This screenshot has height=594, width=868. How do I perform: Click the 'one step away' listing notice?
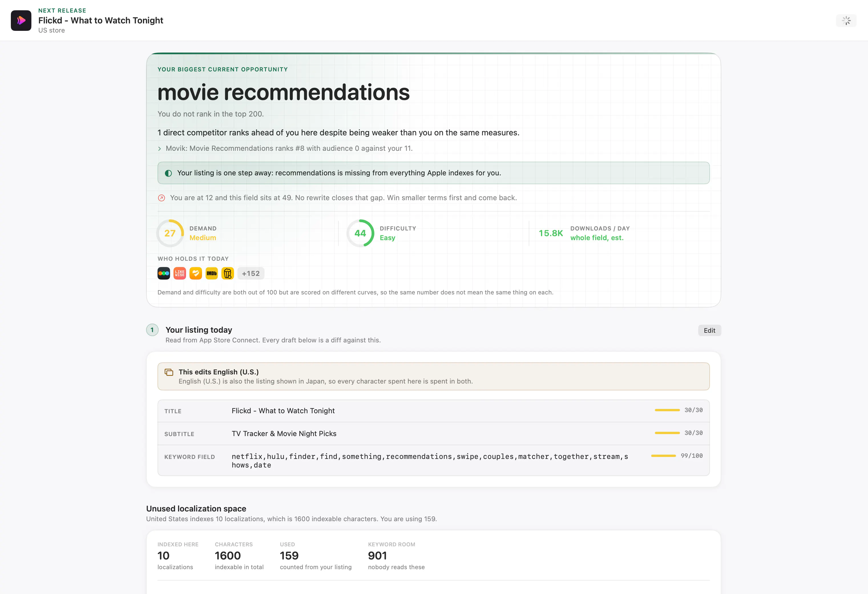click(433, 173)
